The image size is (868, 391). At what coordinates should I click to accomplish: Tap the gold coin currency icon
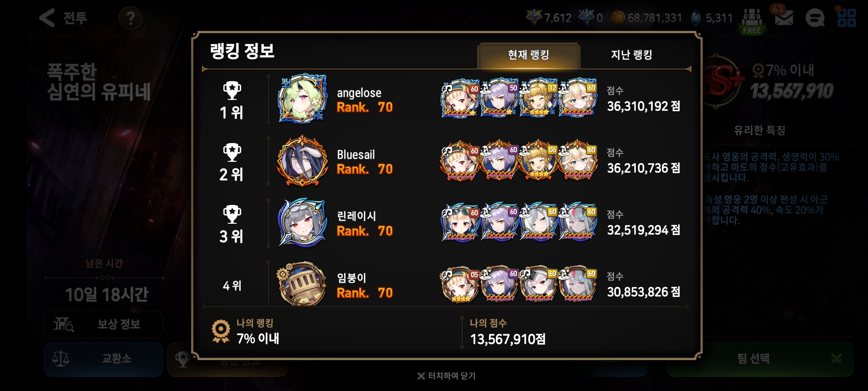(618, 18)
